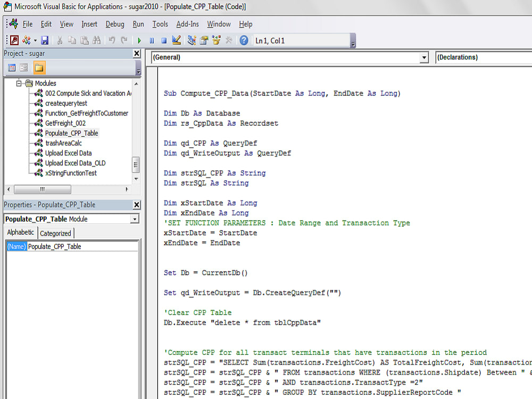Open the Tools menu
Image resolution: width=532 pixels, height=399 pixels.
tap(160, 24)
